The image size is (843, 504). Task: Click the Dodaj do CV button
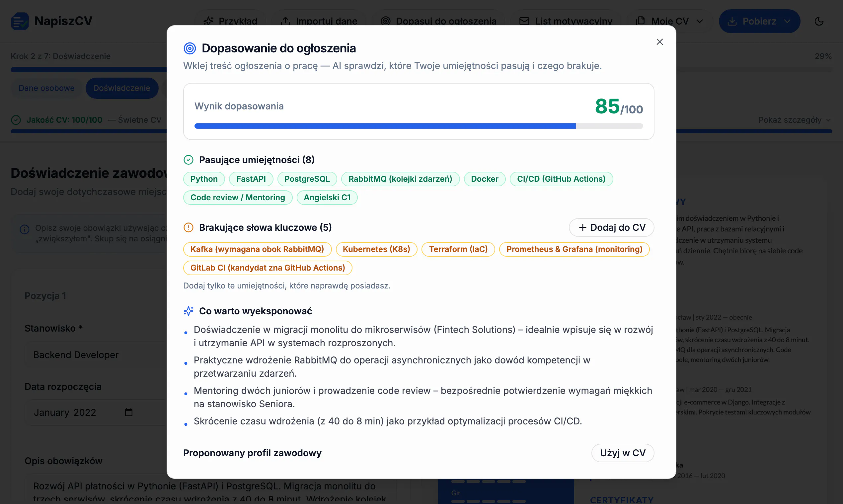point(611,227)
